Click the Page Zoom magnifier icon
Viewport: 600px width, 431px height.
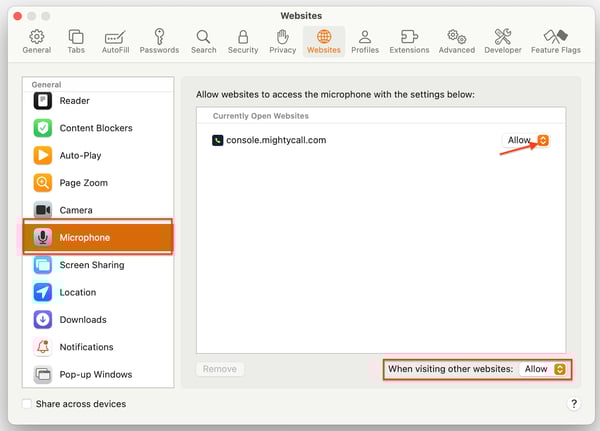click(42, 183)
